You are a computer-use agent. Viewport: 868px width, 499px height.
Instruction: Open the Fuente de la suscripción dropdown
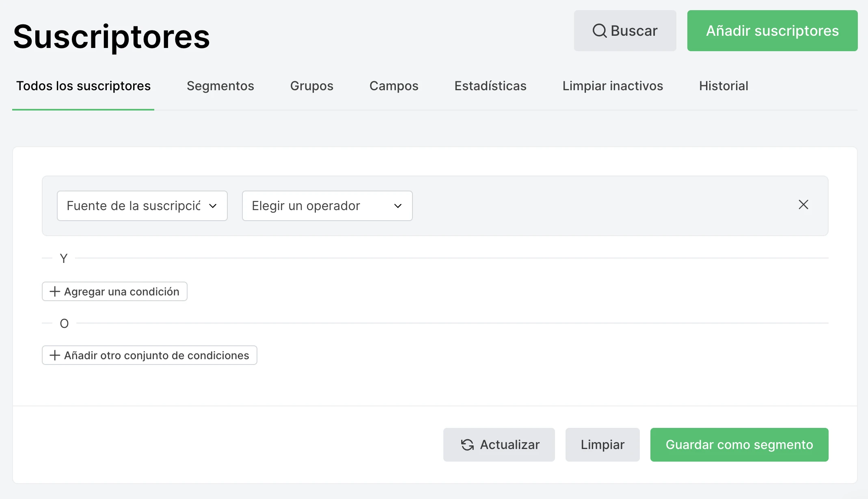pos(142,206)
